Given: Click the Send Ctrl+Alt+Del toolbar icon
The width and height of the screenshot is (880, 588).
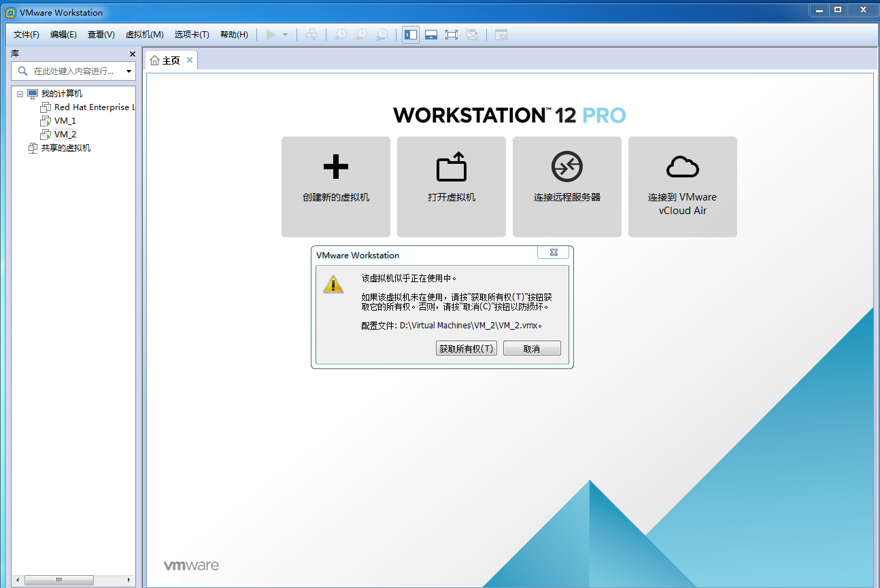Looking at the screenshot, I should pos(311,35).
